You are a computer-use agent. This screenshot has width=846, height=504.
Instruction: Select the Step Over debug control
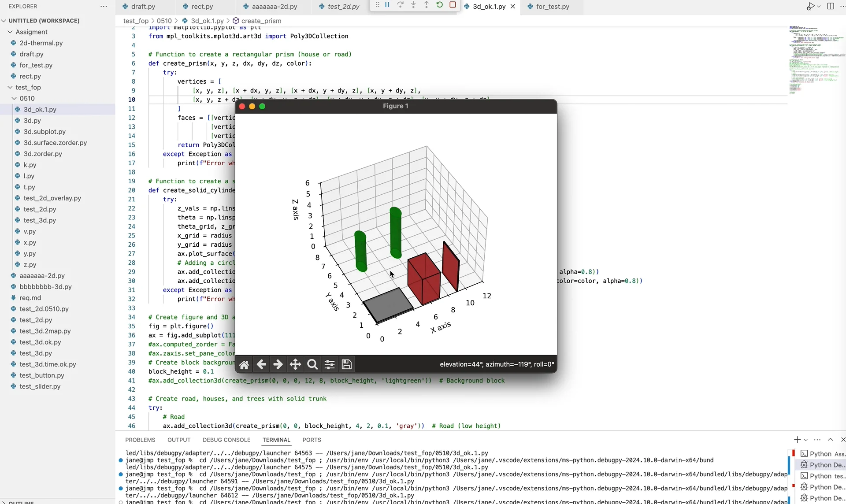tap(401, 5)
